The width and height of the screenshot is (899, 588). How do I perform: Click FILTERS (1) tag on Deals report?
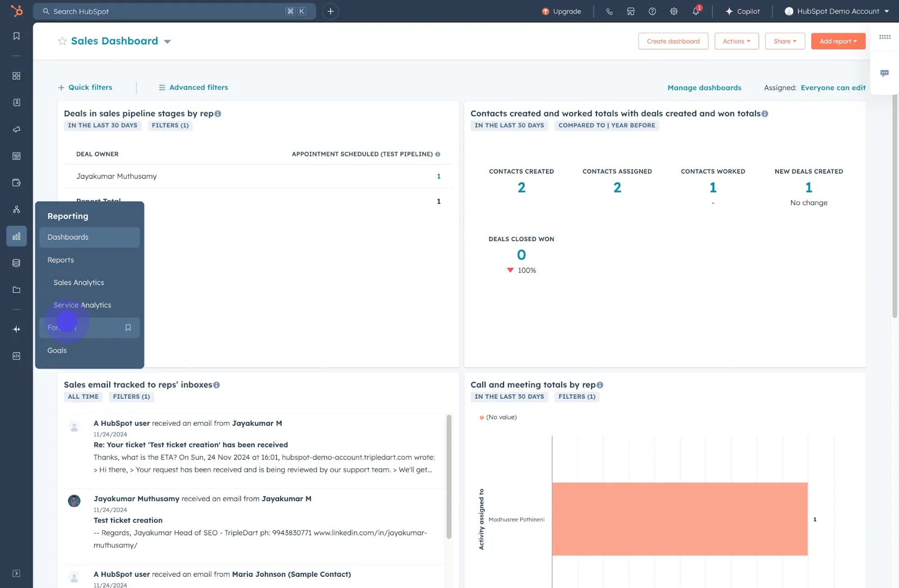170,126
